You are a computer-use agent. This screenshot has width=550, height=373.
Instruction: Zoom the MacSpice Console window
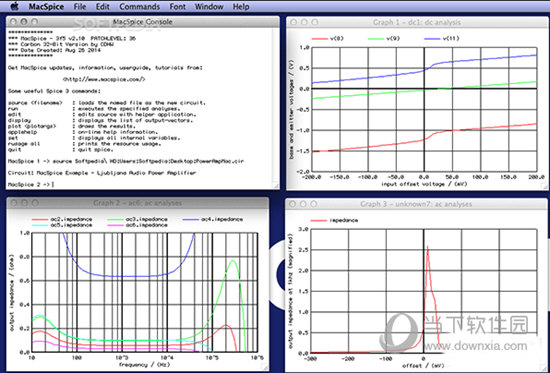click(34, 22)
